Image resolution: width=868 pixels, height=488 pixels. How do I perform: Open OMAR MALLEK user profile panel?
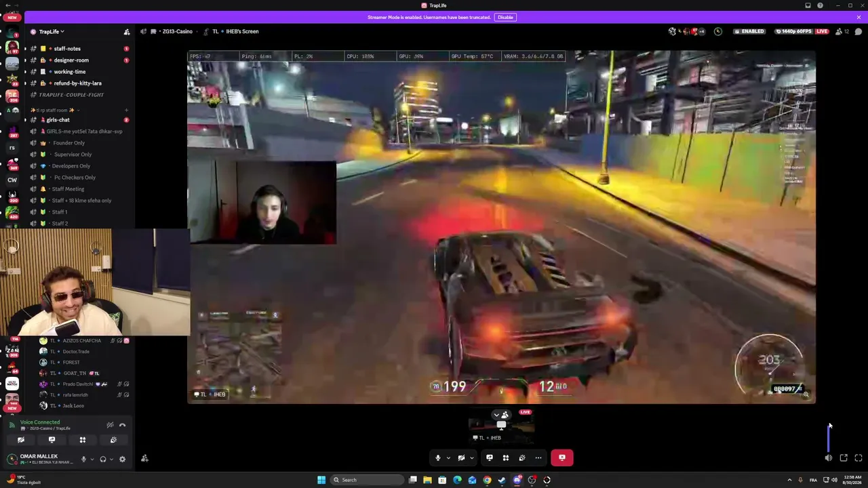click(x=39, y=459)
